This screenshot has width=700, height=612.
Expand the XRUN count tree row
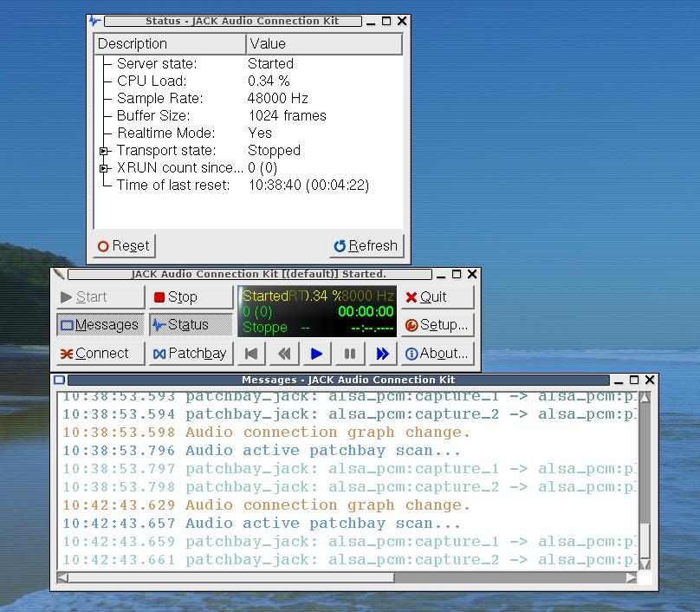point(104,168)
